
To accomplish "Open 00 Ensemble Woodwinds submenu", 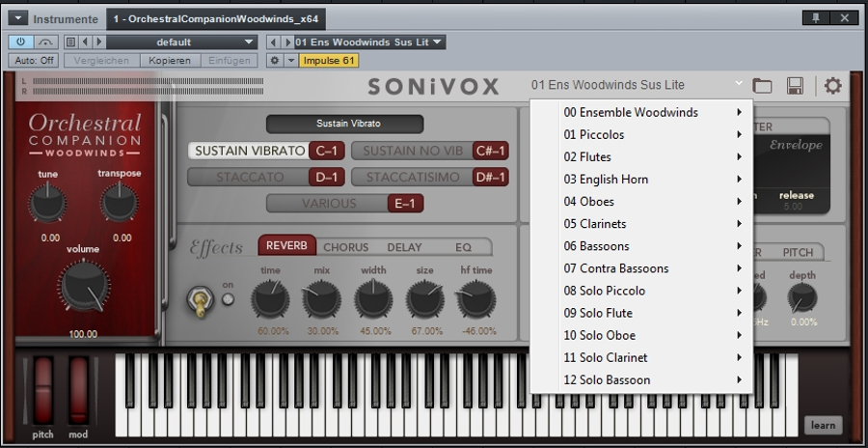I will point(641,113).
